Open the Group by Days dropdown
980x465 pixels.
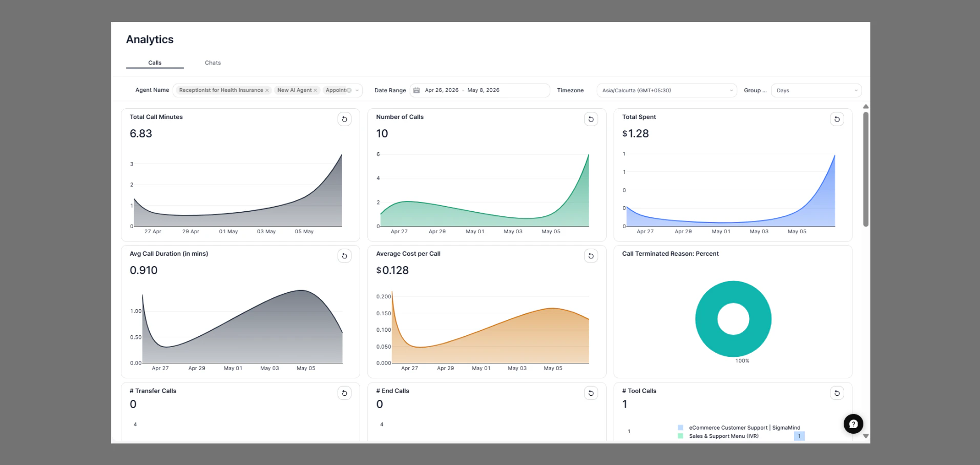click(x=816, y=90)
